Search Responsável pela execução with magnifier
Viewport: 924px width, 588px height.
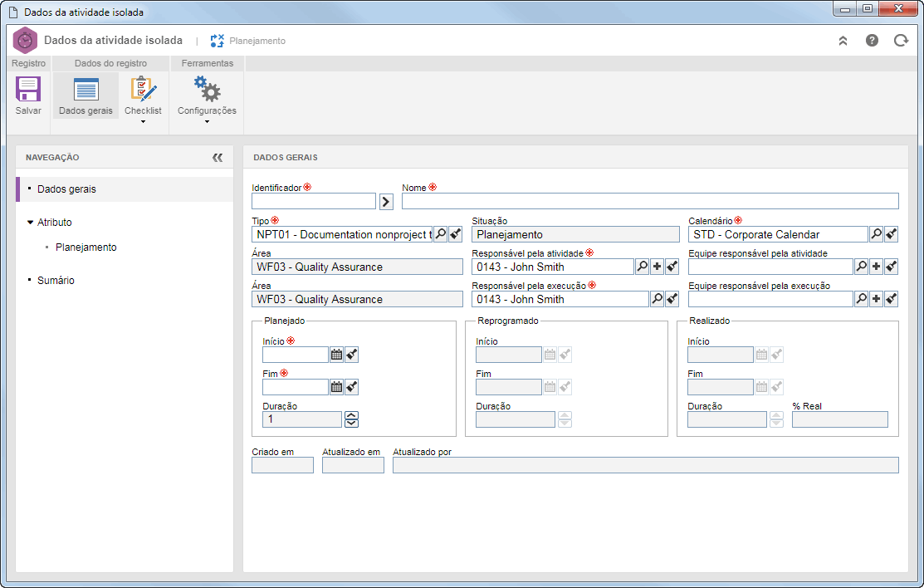657,299
